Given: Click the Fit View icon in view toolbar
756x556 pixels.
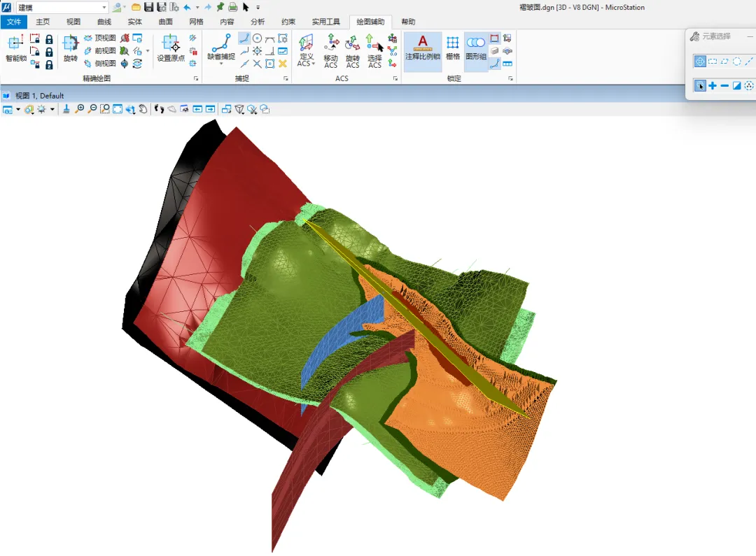Looking at the screenshot, I should tap(118, 109).
